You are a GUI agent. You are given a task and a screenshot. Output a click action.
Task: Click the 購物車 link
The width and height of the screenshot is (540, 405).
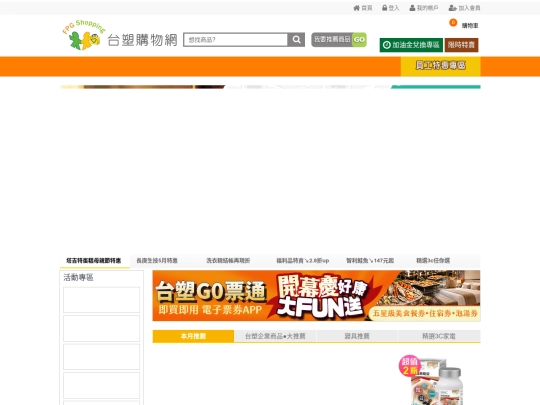(470, 26)
